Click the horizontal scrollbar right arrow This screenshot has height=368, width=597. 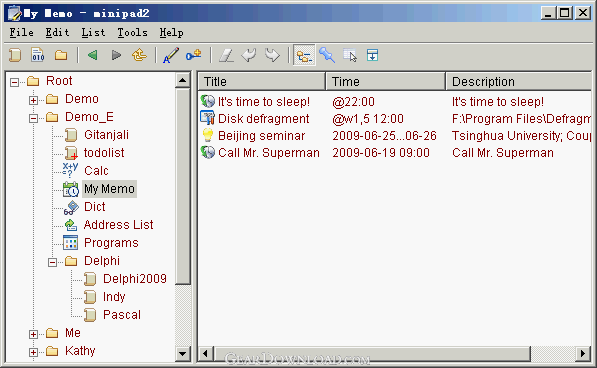583,354
